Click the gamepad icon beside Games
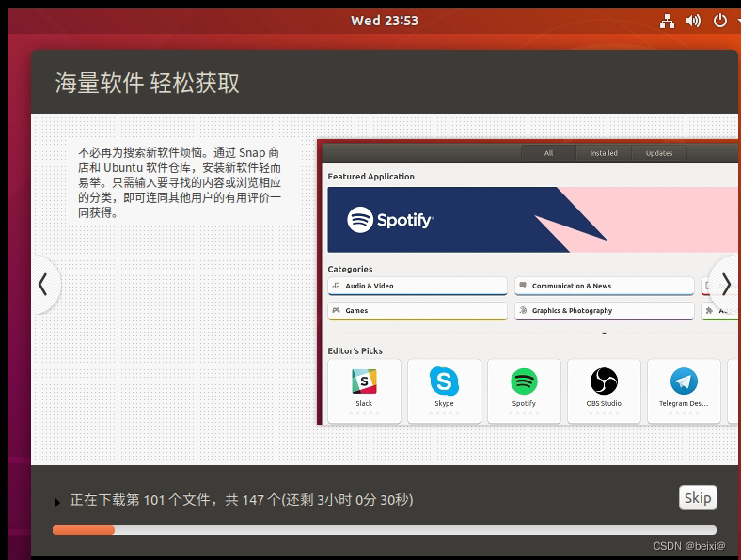This screenshot has width=741, height=560. [x=336, y=310]
